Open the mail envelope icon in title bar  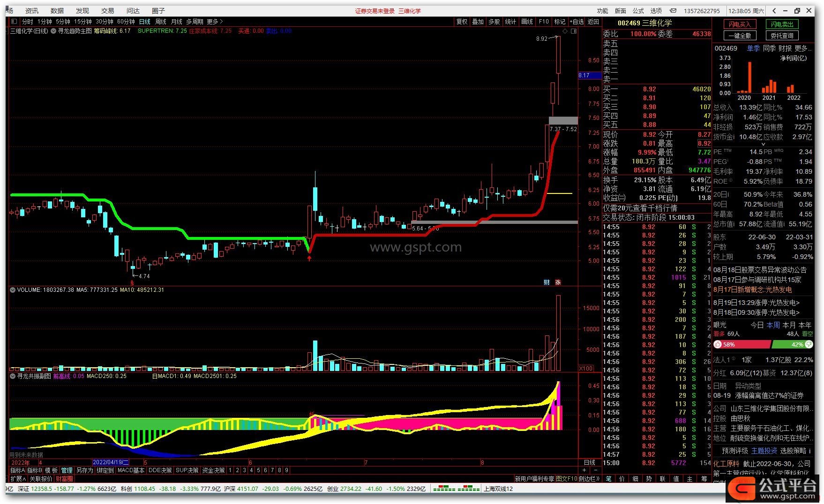[x=673, y=11]
